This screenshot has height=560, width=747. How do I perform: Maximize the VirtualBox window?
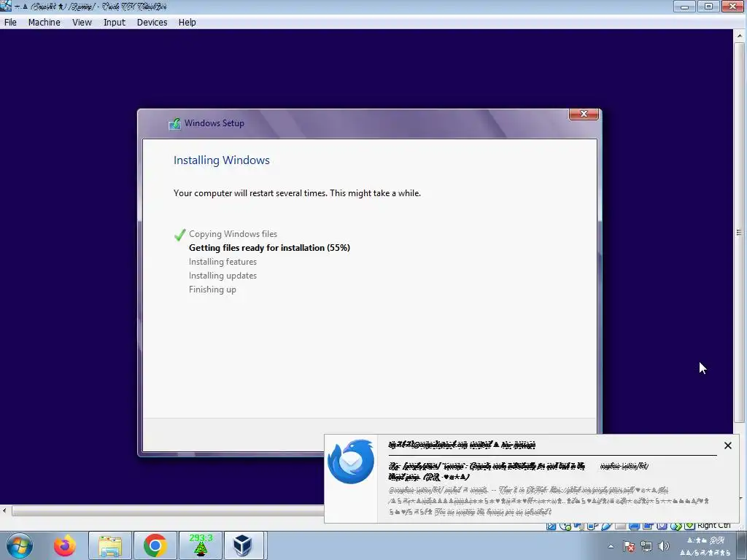click(709, 6)
